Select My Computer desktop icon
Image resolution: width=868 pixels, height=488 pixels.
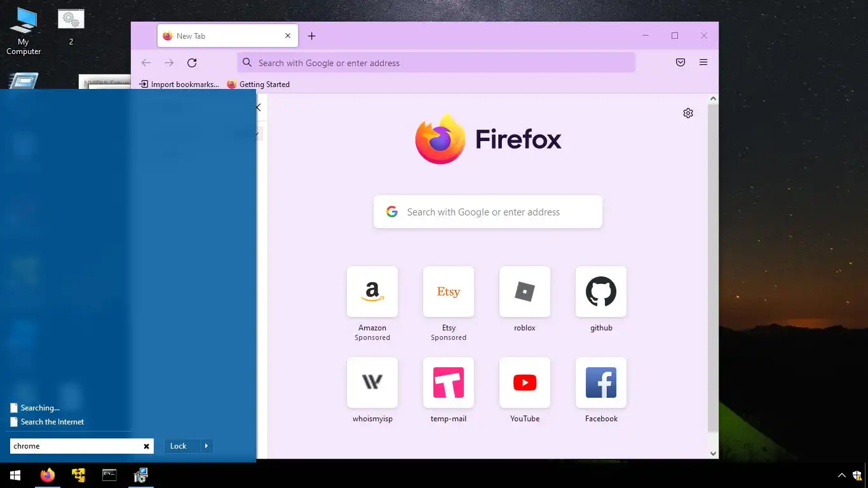(x=24, y=32)
